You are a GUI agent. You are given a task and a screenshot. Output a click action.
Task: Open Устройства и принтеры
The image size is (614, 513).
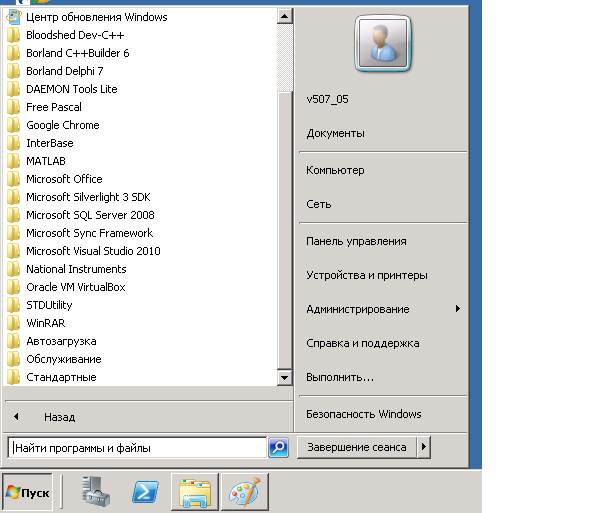pyautogui.click(x=367, y=275)
